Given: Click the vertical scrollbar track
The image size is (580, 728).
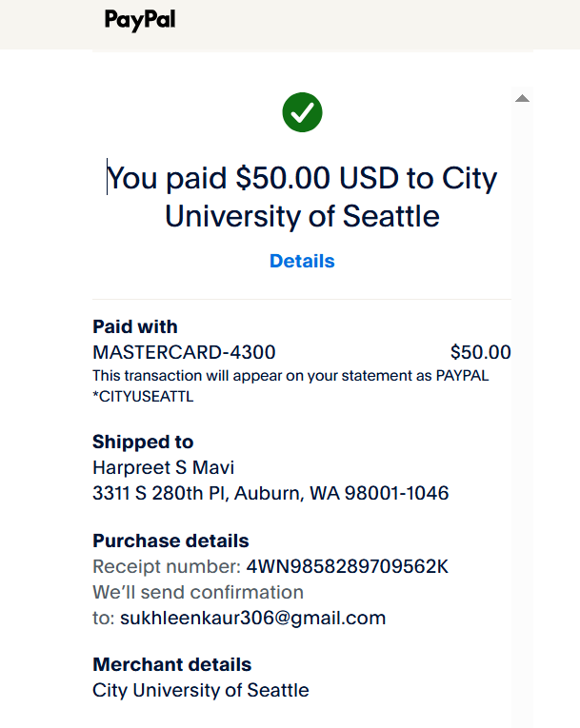Looking at the screenshot, I should (x=522, y=408).
